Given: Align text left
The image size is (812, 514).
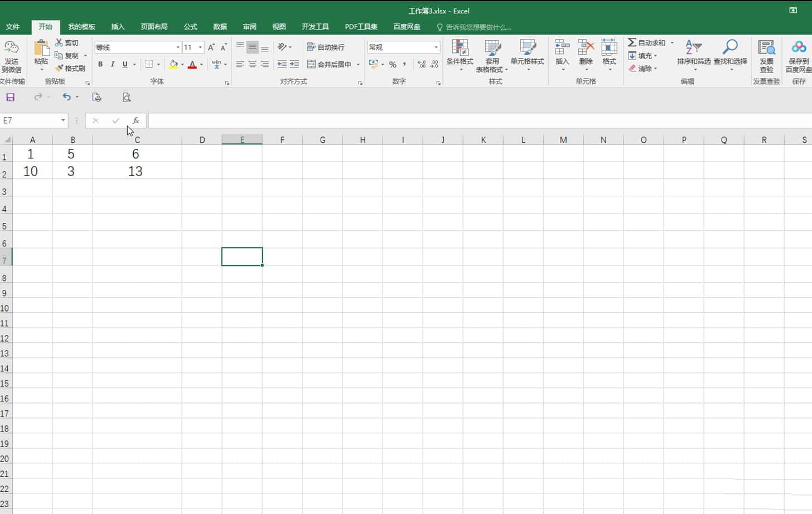Looking at the screenshot, I should pyautogui.click(x=240, y=65).
